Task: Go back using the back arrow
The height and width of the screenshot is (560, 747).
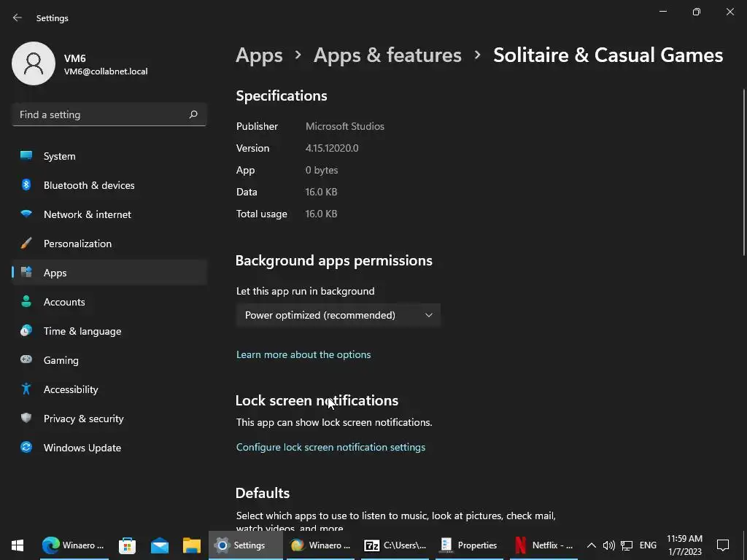Action: (x=18, y=17)
